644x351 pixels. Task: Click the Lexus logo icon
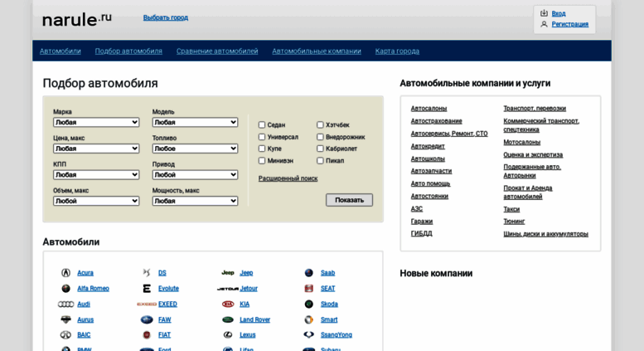click(x=228, y=335)
